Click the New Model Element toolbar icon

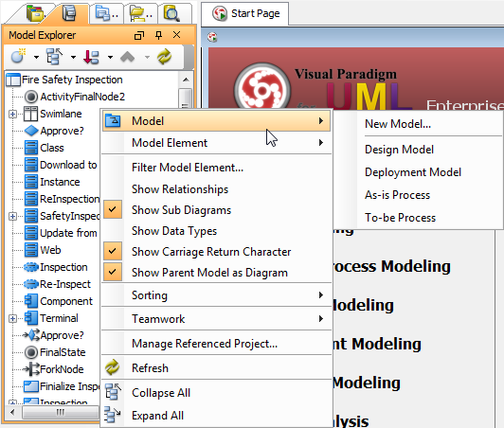coord(19,56)
